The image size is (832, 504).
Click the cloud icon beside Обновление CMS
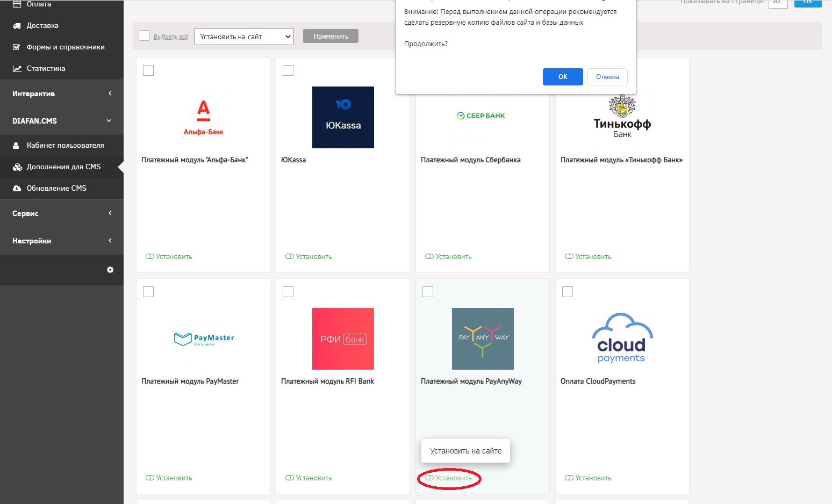[17, 189]
